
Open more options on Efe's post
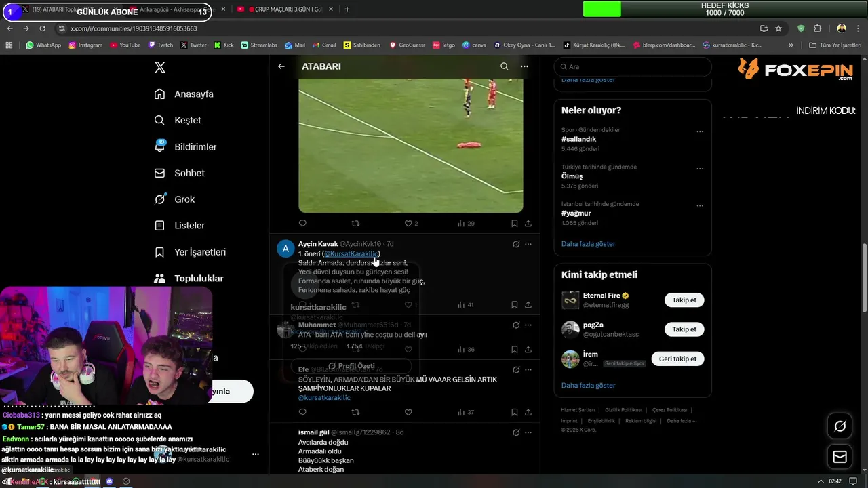click(528, 369)
